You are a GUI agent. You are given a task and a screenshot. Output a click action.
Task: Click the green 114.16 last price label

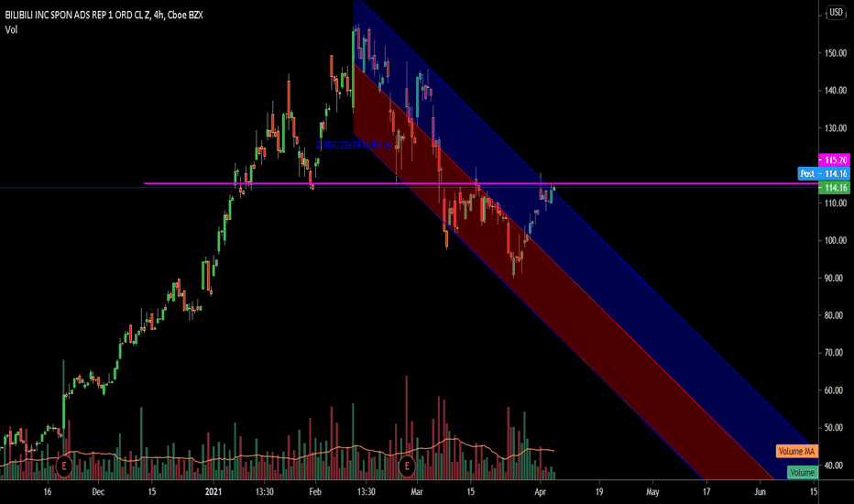point(835,188)
